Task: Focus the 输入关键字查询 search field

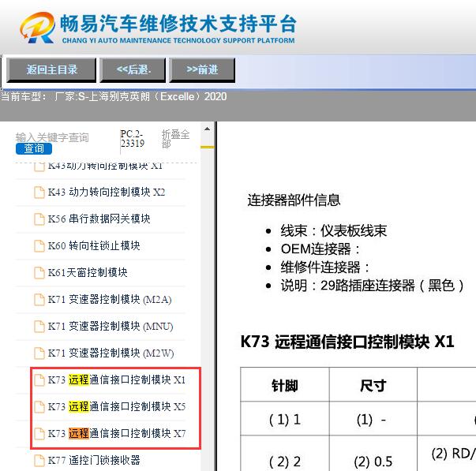Action: pos(52,137)
